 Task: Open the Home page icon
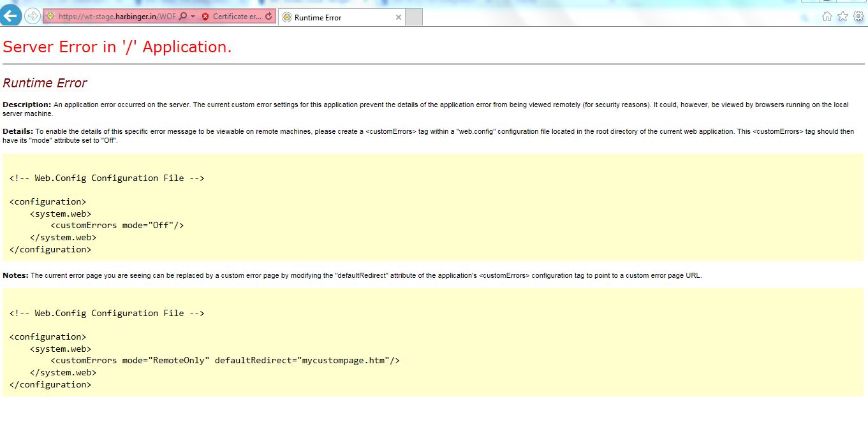pos(827,17)
